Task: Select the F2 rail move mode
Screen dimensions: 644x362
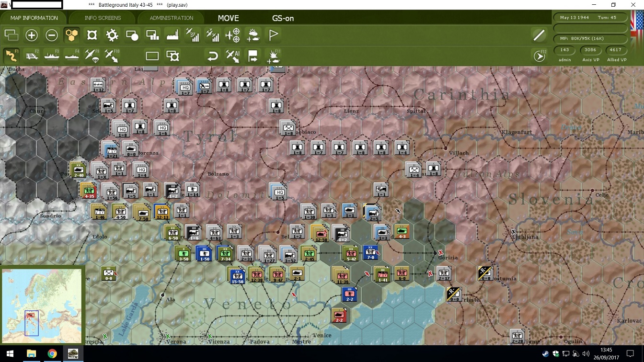Action: click(32, 56)
